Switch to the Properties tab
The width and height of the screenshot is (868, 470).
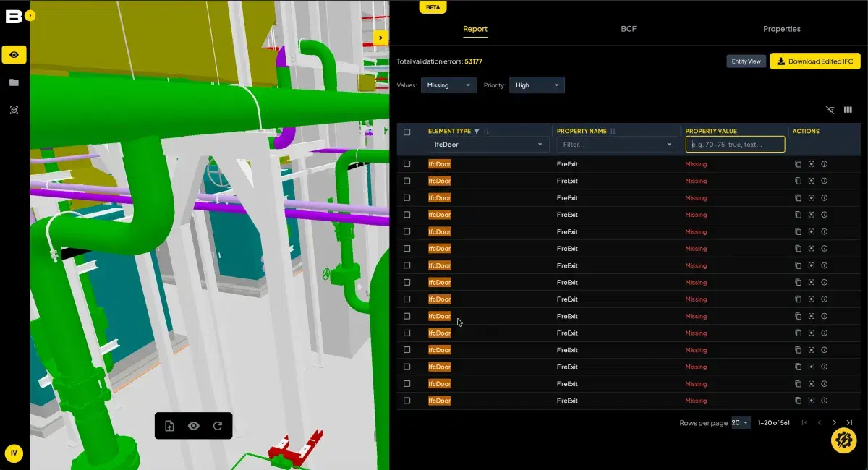point(782,29)
